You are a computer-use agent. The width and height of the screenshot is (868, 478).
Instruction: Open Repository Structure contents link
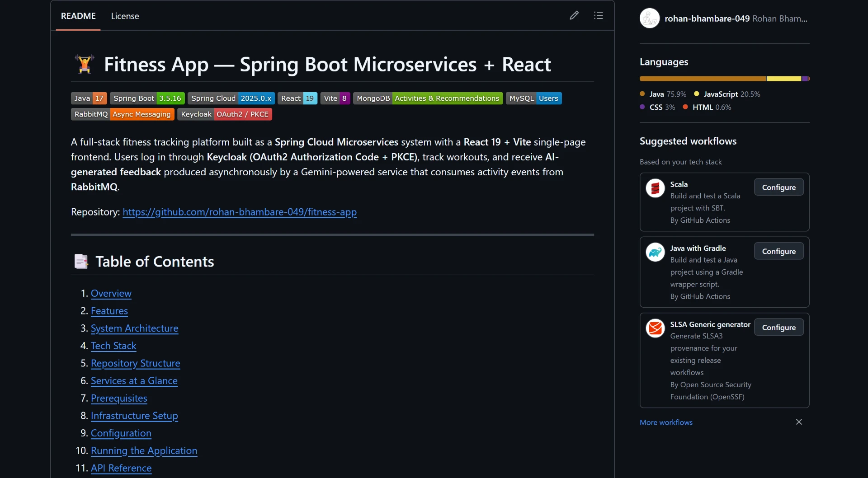click(x=136, y=363)
